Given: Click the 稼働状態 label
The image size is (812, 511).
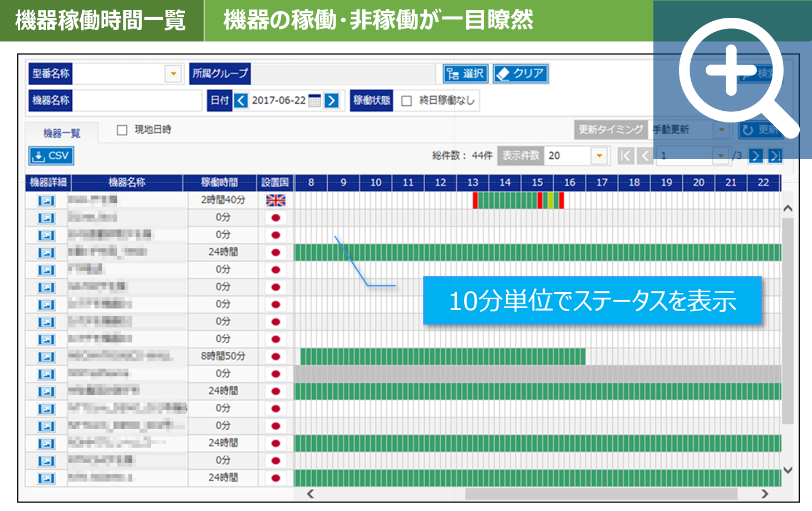Looking at the screenshot, I should 372,101.
